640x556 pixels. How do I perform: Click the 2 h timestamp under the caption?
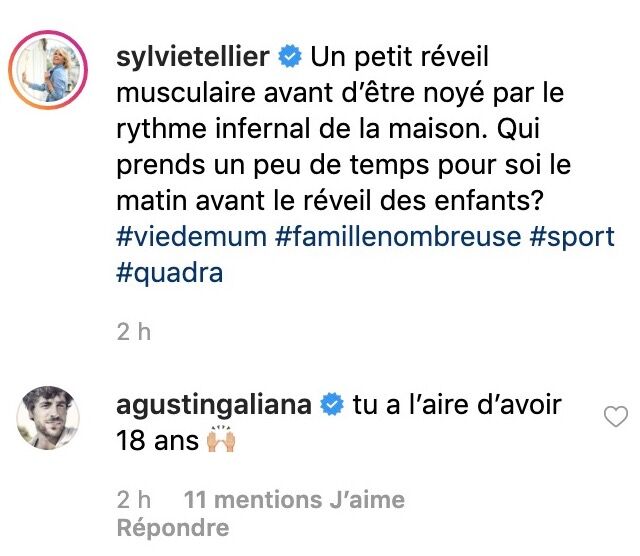(x=134, y=331)
